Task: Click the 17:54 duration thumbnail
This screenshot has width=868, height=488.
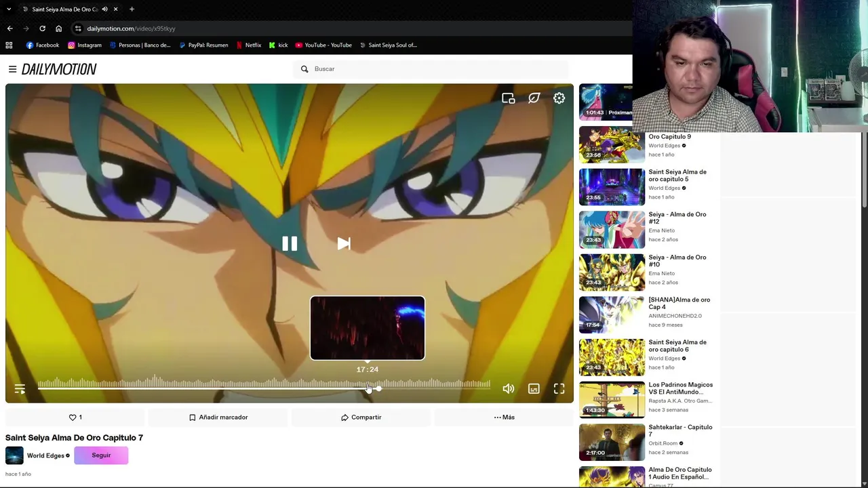Action: (x=612, y=314)
